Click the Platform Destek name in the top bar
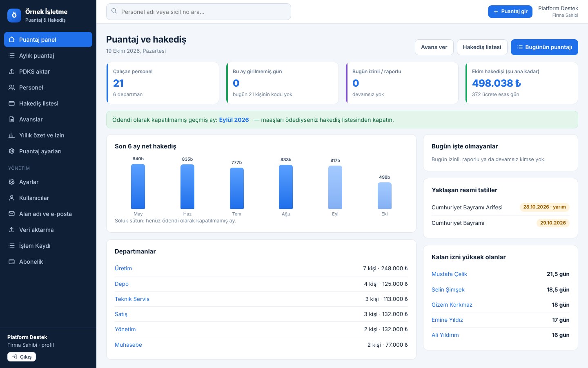Viewport: 588px width, 368px height. tap(558, 8)
